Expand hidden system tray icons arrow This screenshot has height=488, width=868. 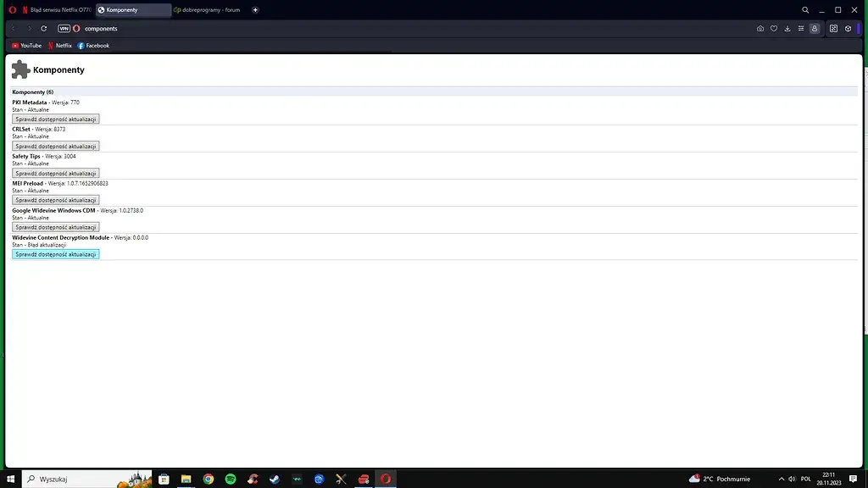pos(781,480)
